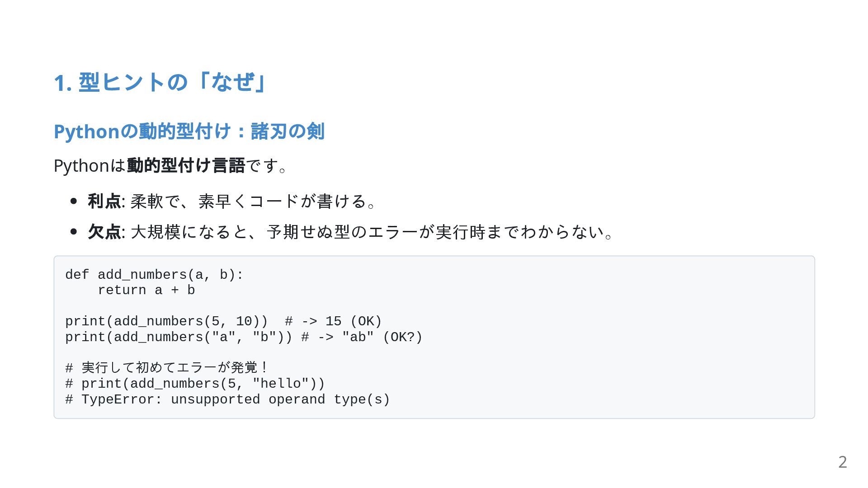This screenshot has width=868, height=488.
Task: Click the text 柔軟で、素早くコードが書ける
Action: (x=248, y=201)
